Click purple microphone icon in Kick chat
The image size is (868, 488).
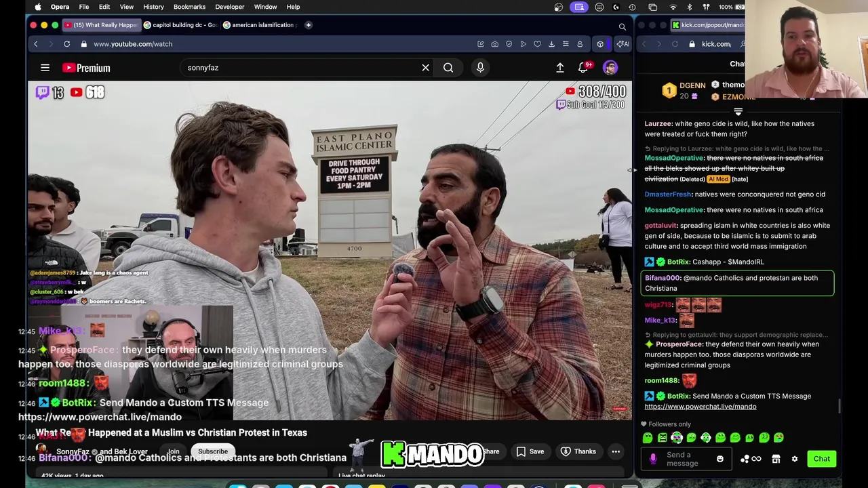coord(653,459)
